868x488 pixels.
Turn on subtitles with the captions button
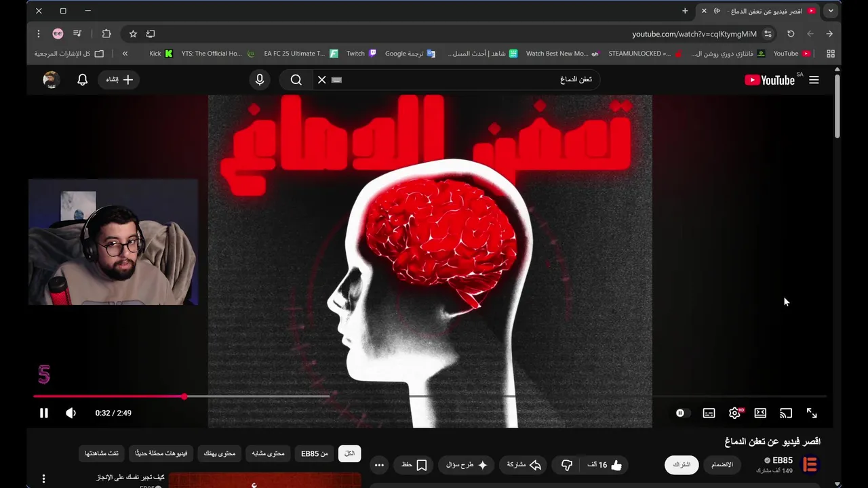(709, 413)
